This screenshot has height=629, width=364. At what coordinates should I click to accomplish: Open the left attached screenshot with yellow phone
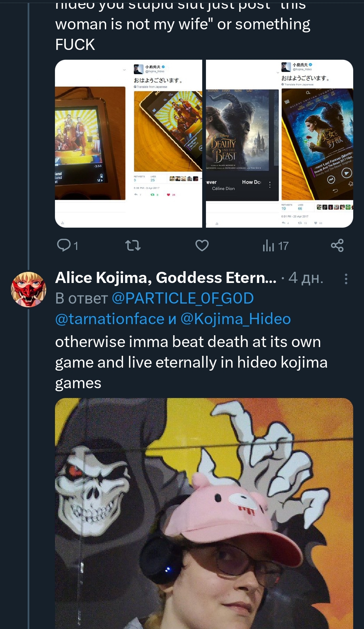(x=128, y=144)
